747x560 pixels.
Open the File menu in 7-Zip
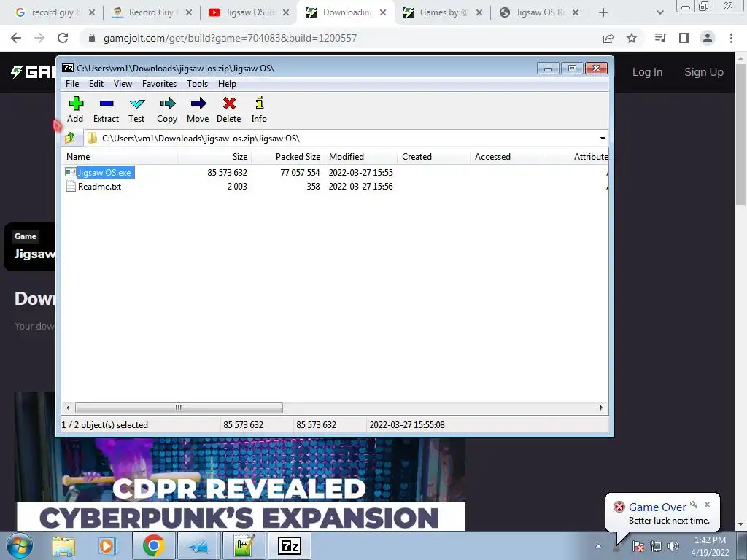[72, 84]
